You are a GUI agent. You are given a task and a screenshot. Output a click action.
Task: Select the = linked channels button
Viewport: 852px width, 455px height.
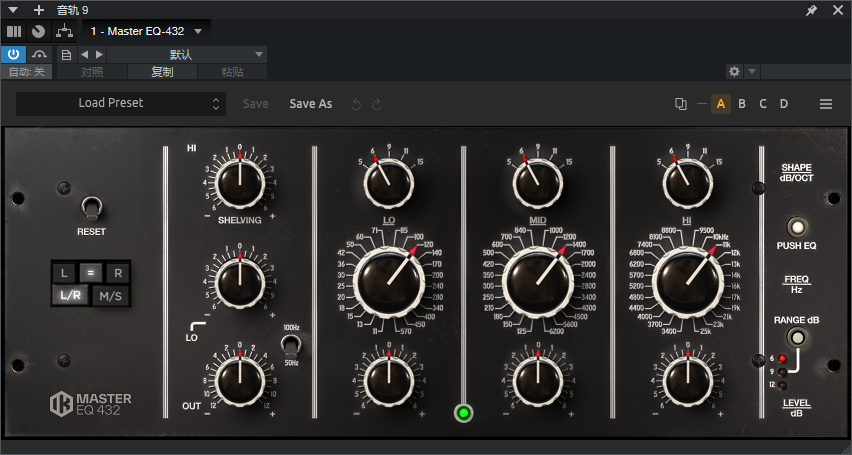tap(91, 273)
